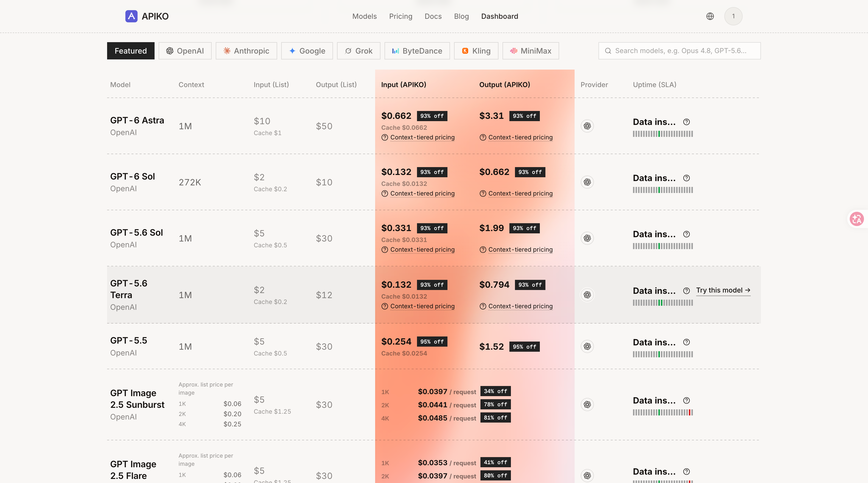Screen dimensions: 868x483
Task: Open the user avatar labeled 1
Action: point(733,16)
